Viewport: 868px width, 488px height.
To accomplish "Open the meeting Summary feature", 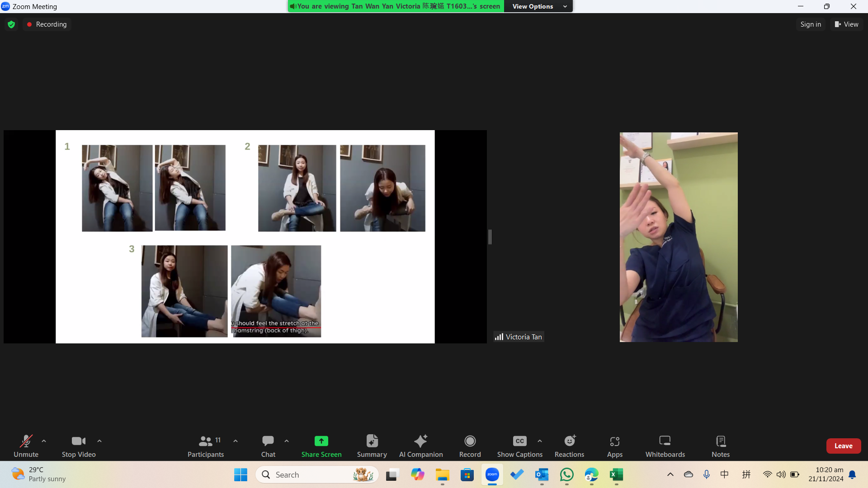I will [x=372, y=446].
